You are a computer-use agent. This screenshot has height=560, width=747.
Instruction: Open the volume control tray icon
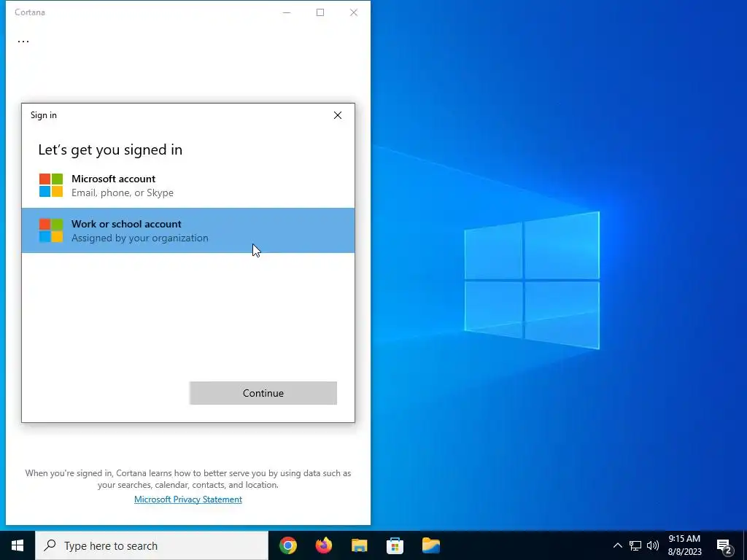[653, 545]
